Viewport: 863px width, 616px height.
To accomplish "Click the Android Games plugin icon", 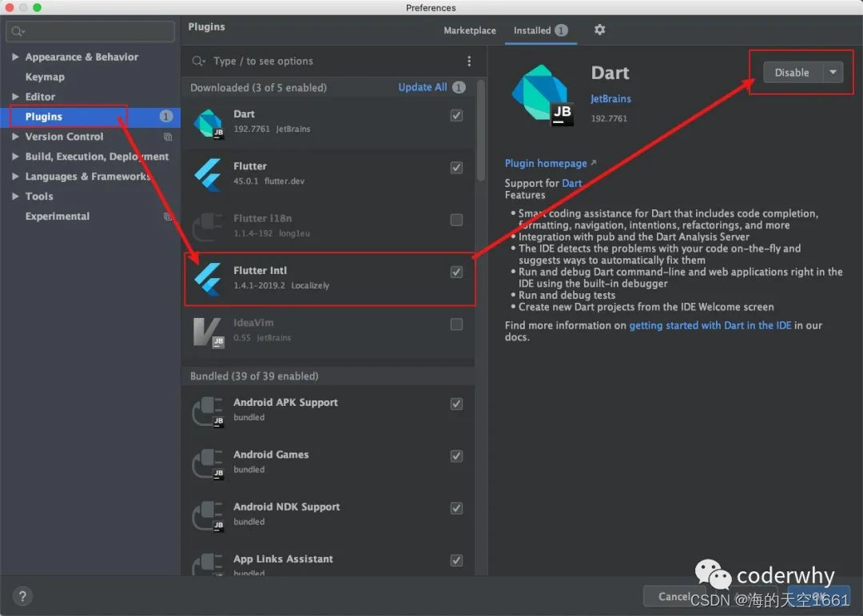I will click(208, 463).
